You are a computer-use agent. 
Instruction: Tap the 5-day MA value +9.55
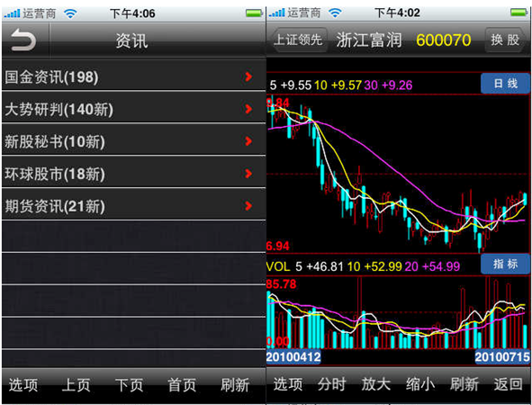296,85
